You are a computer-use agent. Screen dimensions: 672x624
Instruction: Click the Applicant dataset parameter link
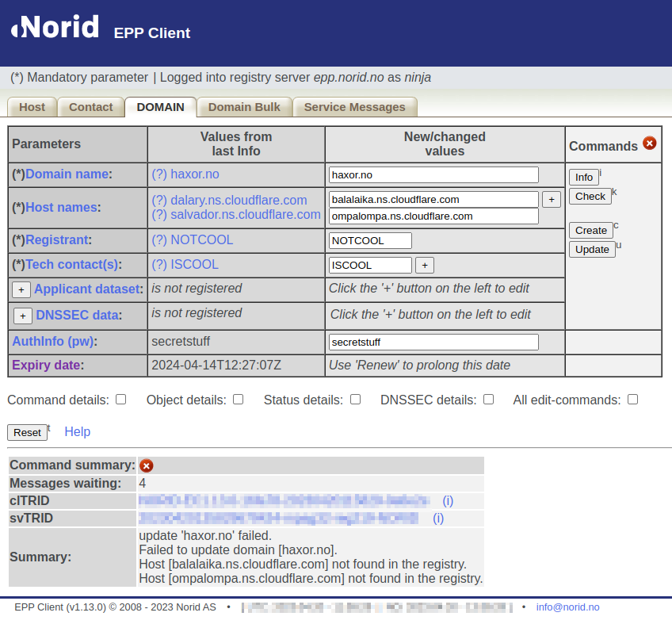[x=87, y=289]
